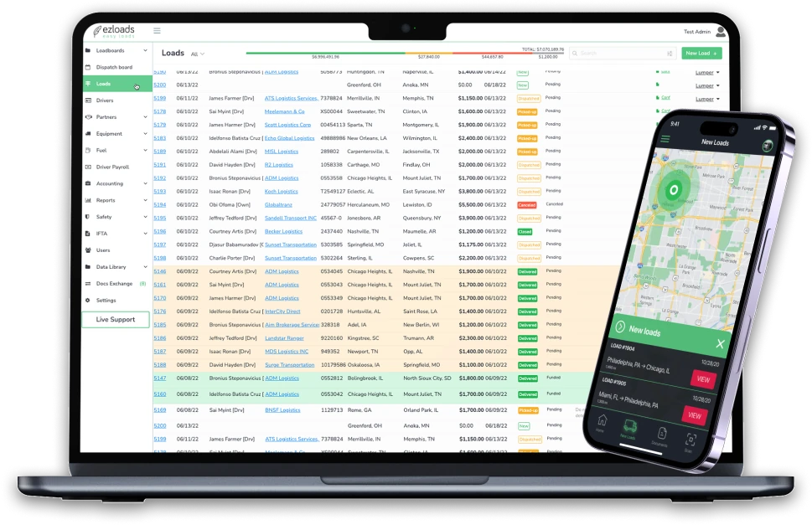The width and height of the screenshot is (812, 525).
Task: Tap VIEW for Load #1905 on phone
Action: point(695,415)
